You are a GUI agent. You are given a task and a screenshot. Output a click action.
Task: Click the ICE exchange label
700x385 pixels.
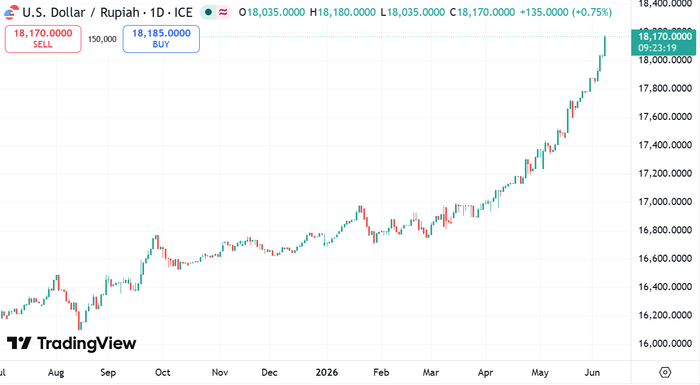point(183,13)
